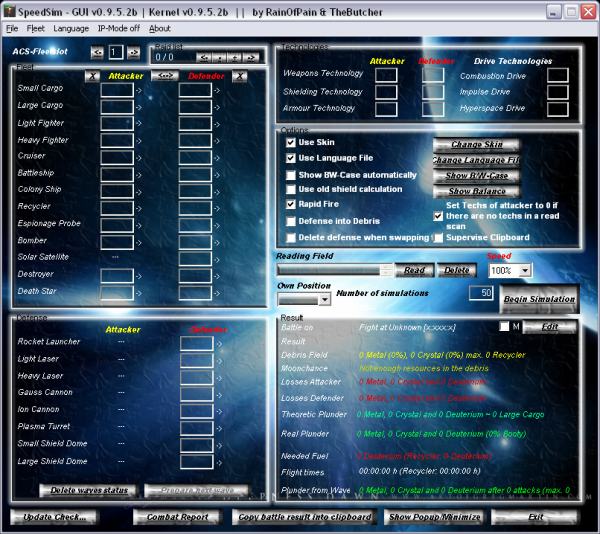Copy battle result into clipboard
This screenshot has height=534, width=600.
tap(304, 517)
